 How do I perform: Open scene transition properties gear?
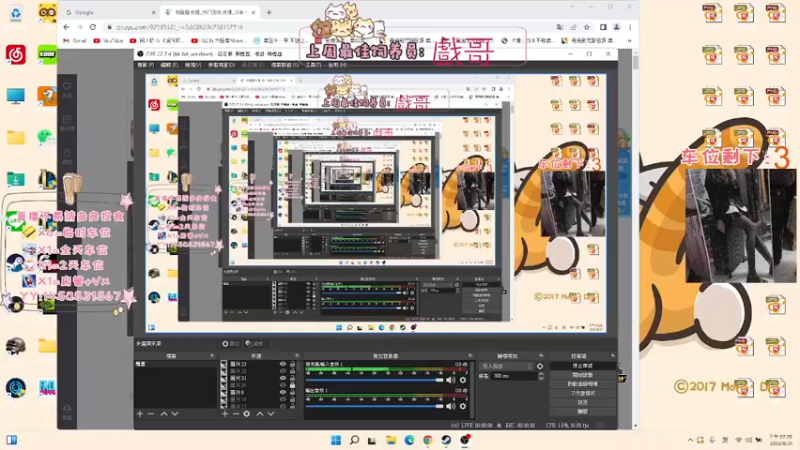[540, 366]
